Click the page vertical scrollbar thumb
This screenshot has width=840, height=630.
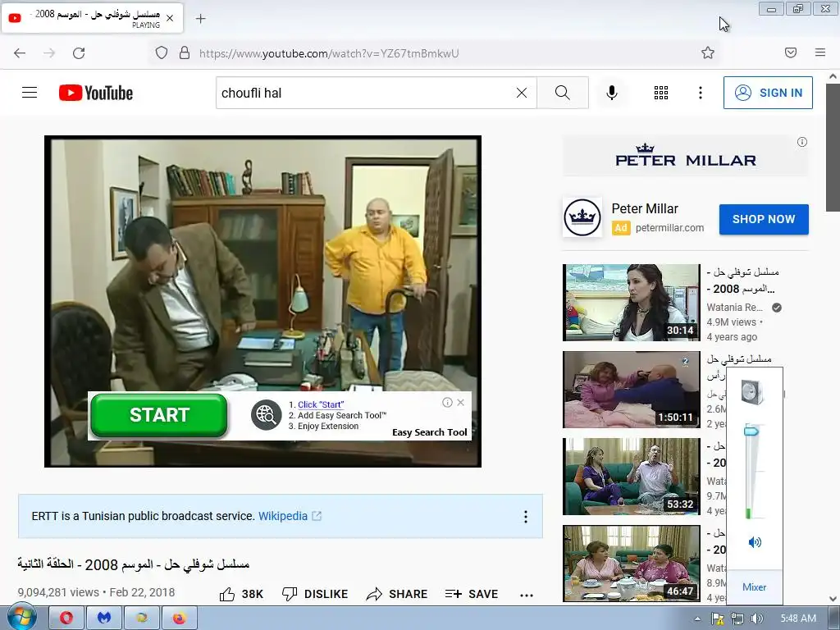pos(833,148)
